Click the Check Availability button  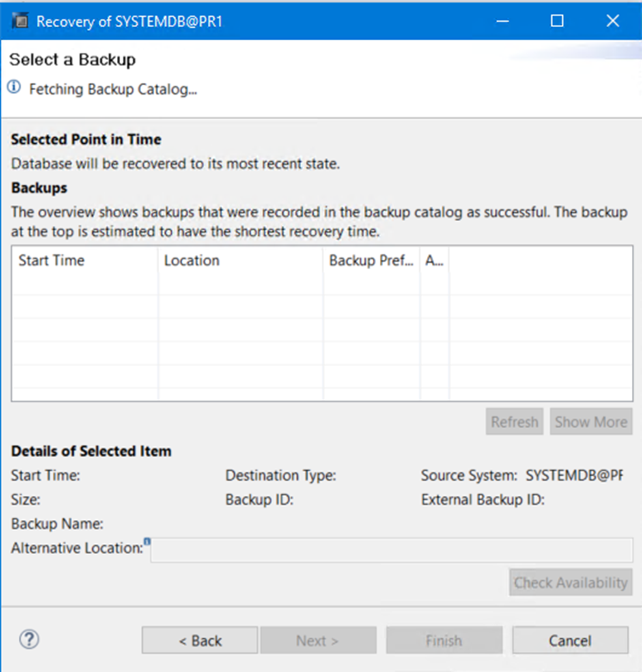tap(571, 582)
